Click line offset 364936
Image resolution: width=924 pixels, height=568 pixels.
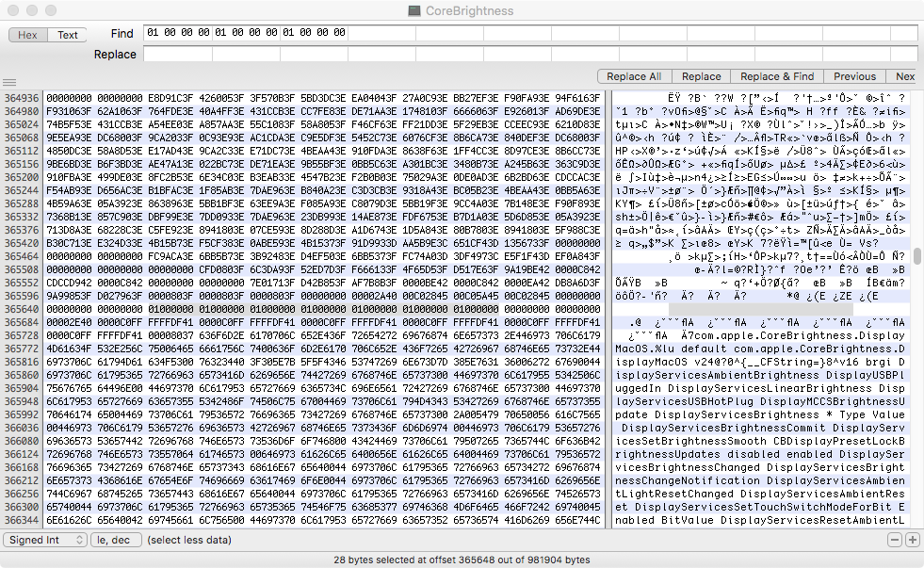(22, 98)
